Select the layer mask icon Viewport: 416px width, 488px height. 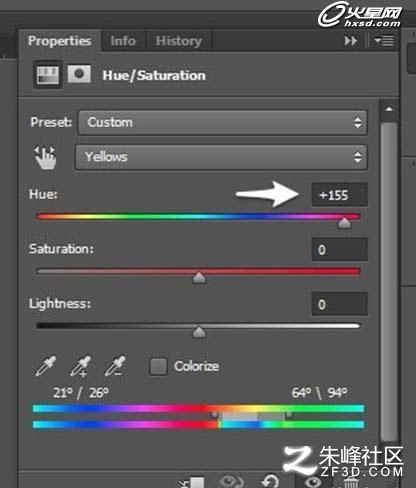click(x=79, y=74)
